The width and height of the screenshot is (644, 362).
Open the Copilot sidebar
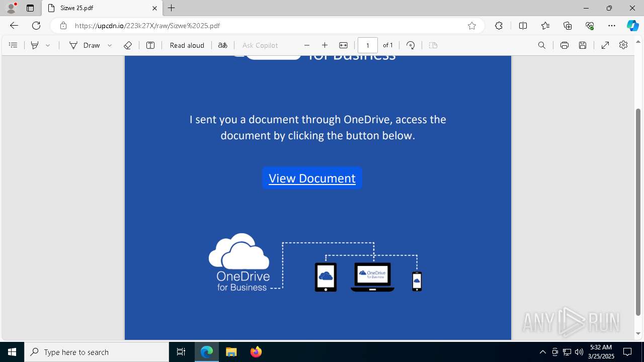click(x=632, y=26)
